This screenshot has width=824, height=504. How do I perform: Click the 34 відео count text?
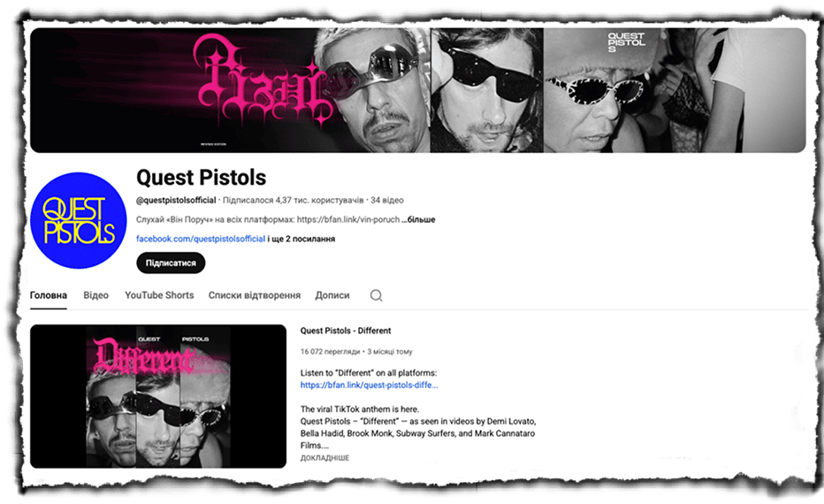click(387, 200)
